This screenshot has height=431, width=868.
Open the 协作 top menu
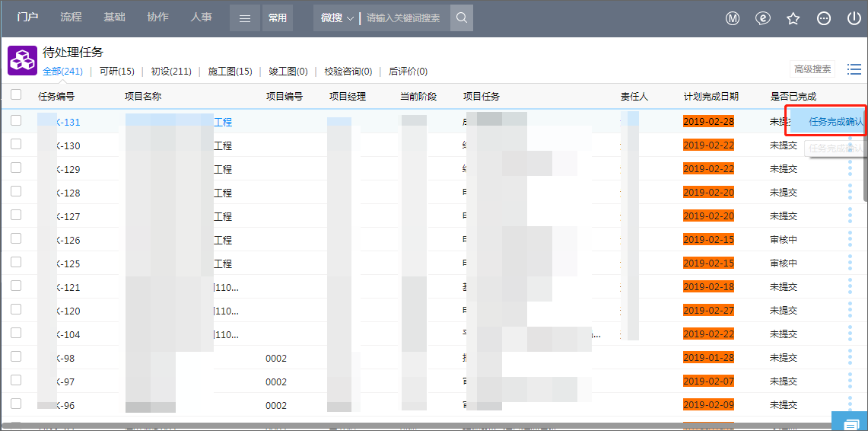[157, 18]
